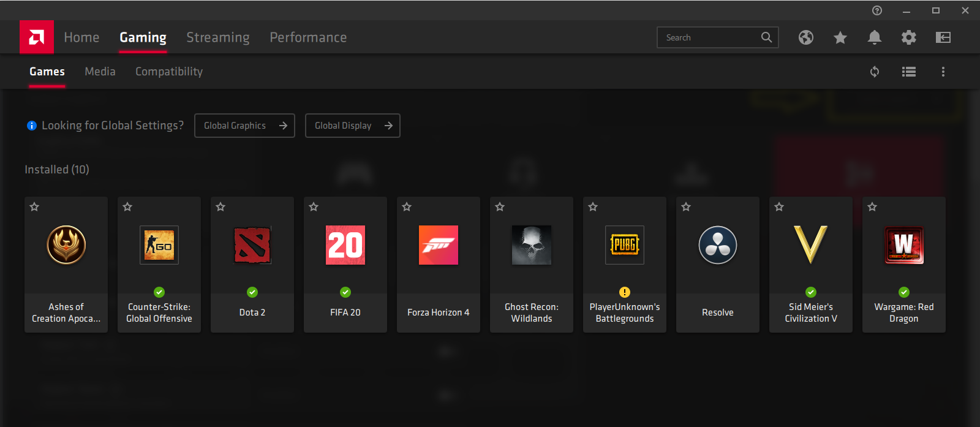This screenshot has height=427, width=980.
Task: Click Dota 2 green check badge
Action: pos(252,292)
